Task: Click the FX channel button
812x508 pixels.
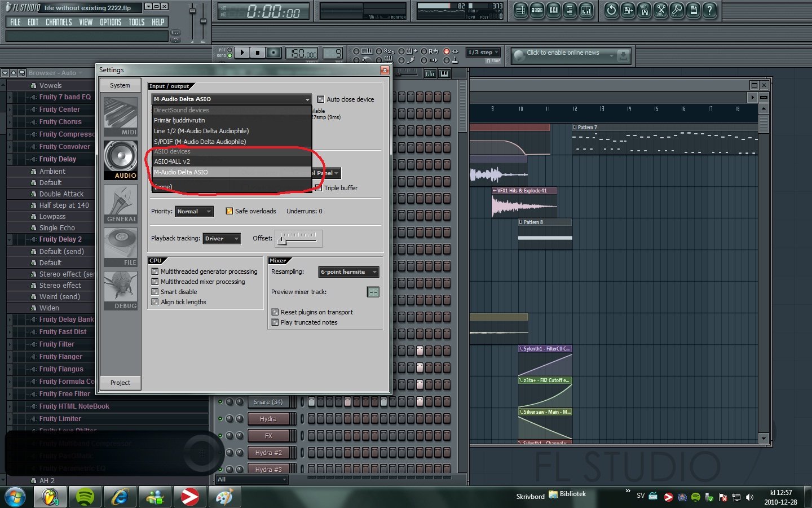Action: point(268,436)
